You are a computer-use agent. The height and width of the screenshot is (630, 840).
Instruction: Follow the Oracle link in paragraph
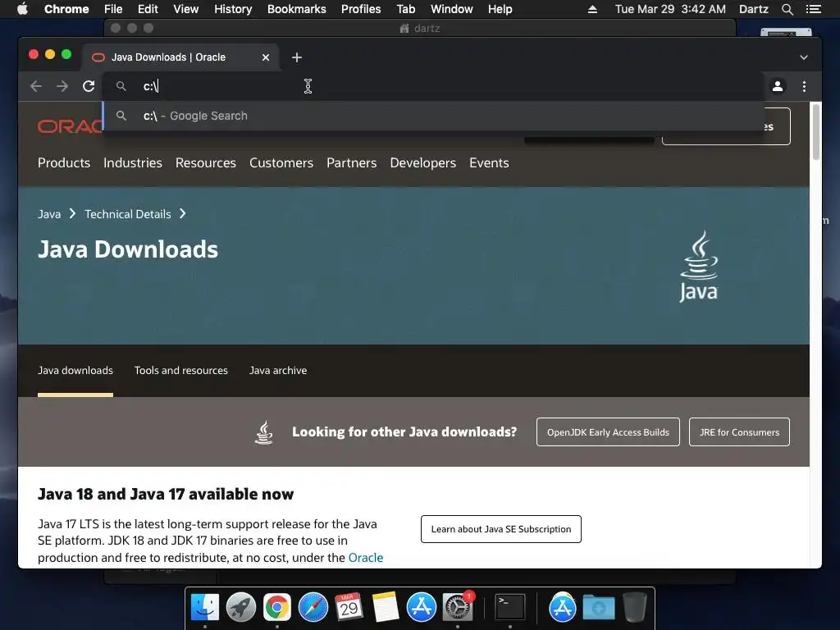(x=366, y=558)
